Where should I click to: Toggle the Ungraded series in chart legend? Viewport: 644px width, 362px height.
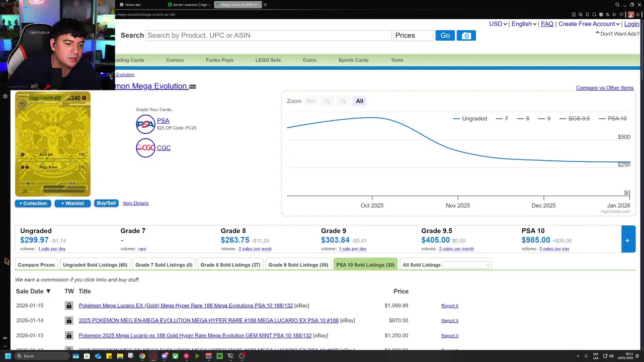pyautogui.click(x=470, y=119)
